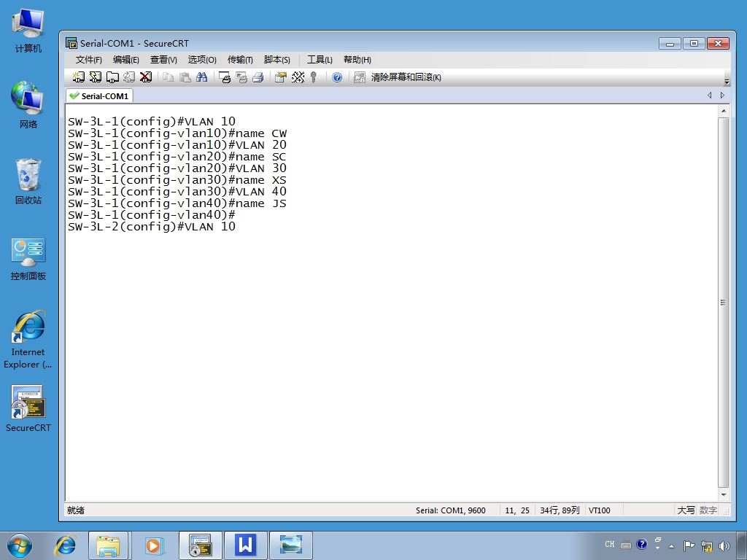This screenshot has height=560, width=747.
Task: Click the picture viewer taskbar button
Action: 291,545
